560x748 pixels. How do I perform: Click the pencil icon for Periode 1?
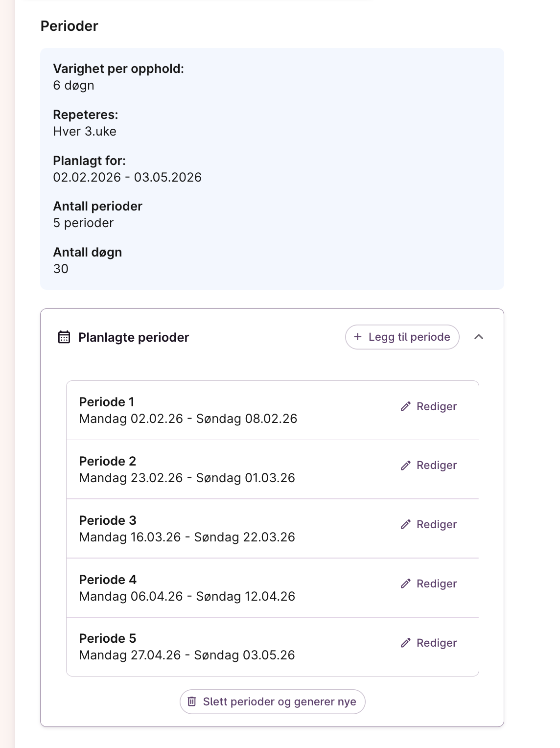(405, 407)
